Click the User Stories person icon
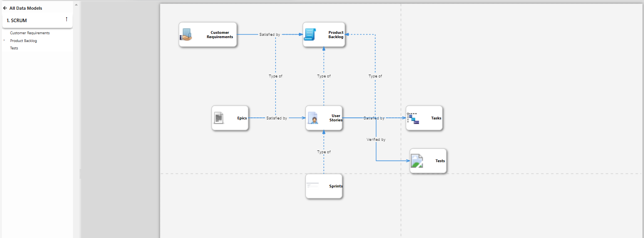 313,118
